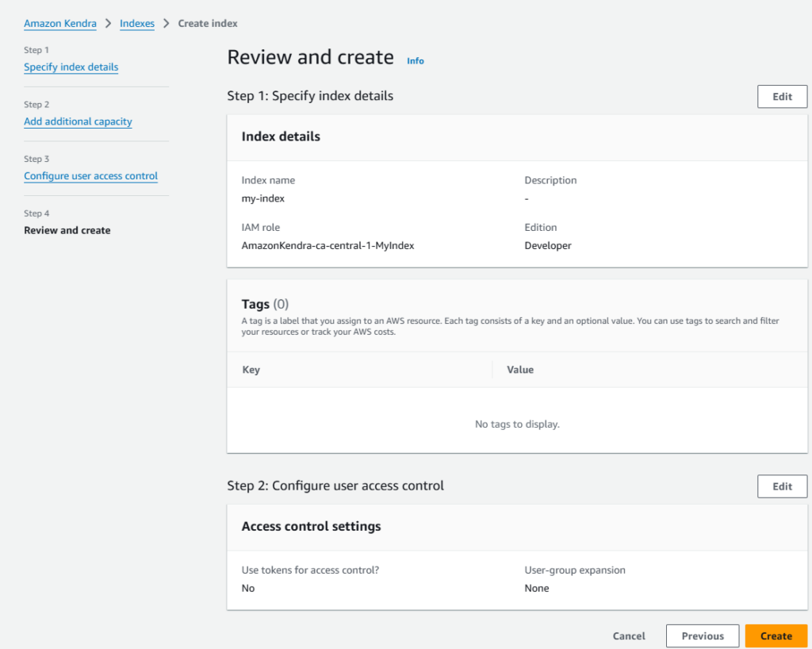
Task: Open the Info link beside the title
Action: [416, 61]
